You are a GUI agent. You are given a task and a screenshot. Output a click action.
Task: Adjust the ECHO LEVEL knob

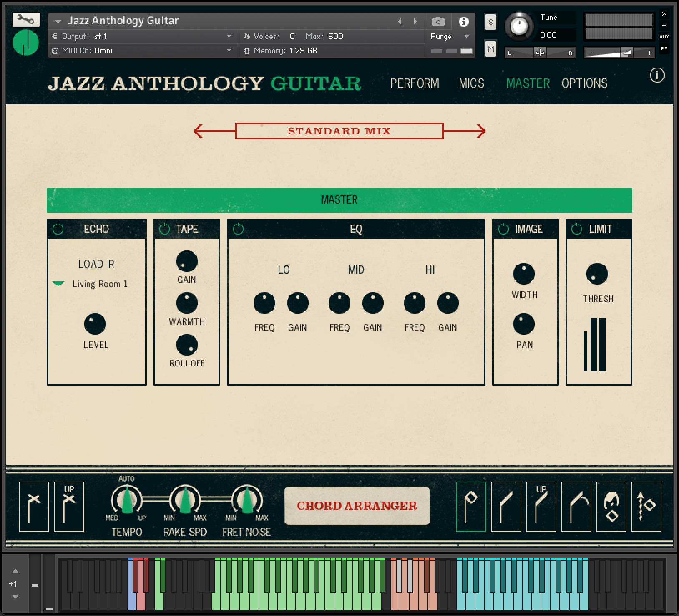95,324
